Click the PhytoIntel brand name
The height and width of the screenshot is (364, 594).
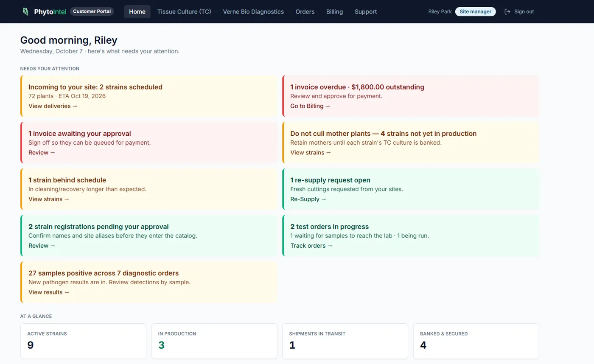pos(50,11)
